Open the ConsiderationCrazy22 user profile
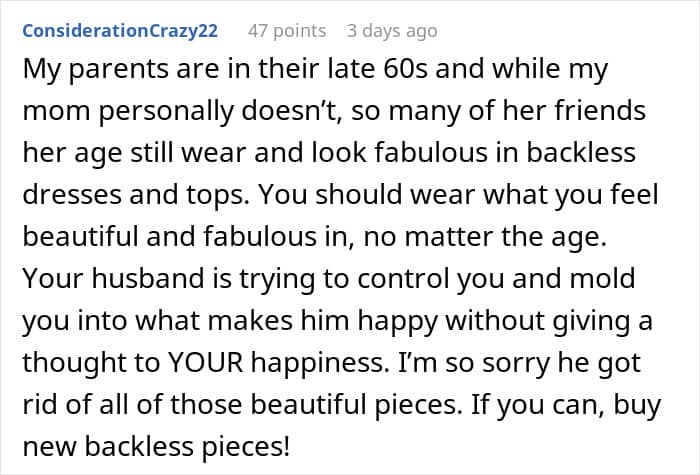 coord(120,31)
